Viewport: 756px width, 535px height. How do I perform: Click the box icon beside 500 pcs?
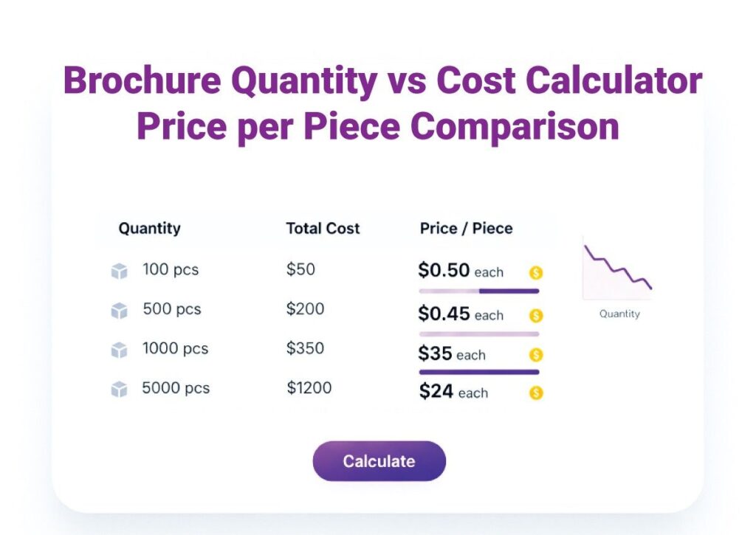click(x=119, y=311)
